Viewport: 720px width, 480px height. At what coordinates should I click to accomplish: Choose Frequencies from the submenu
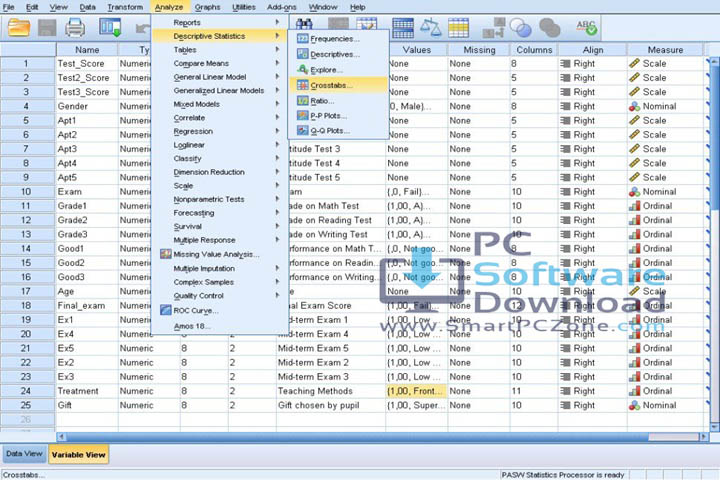click(338, 39)
